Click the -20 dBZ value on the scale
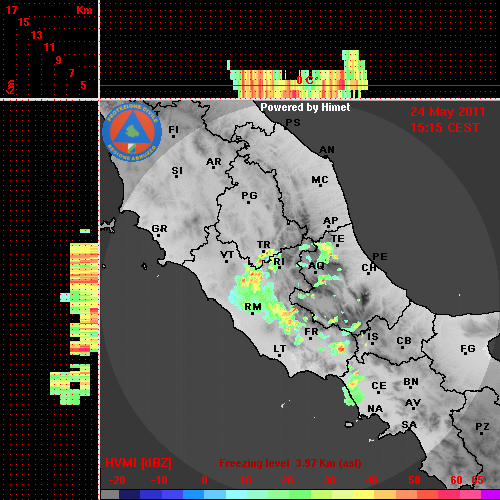The width and height of the screenshot is (500, 500). point(117,480)
